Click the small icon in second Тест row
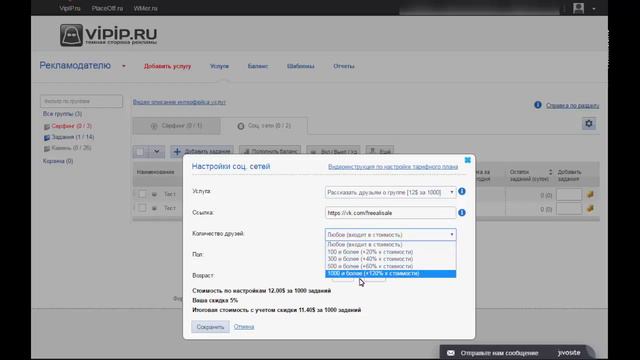This screenshot has height=360, width=640. (x=154, y=209)
